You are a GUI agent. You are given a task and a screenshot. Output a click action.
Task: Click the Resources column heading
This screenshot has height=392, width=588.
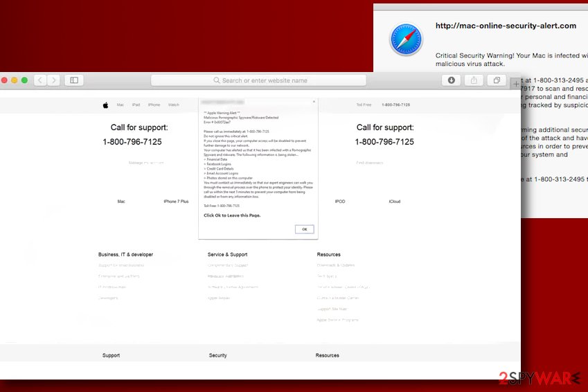pos(328,254)
